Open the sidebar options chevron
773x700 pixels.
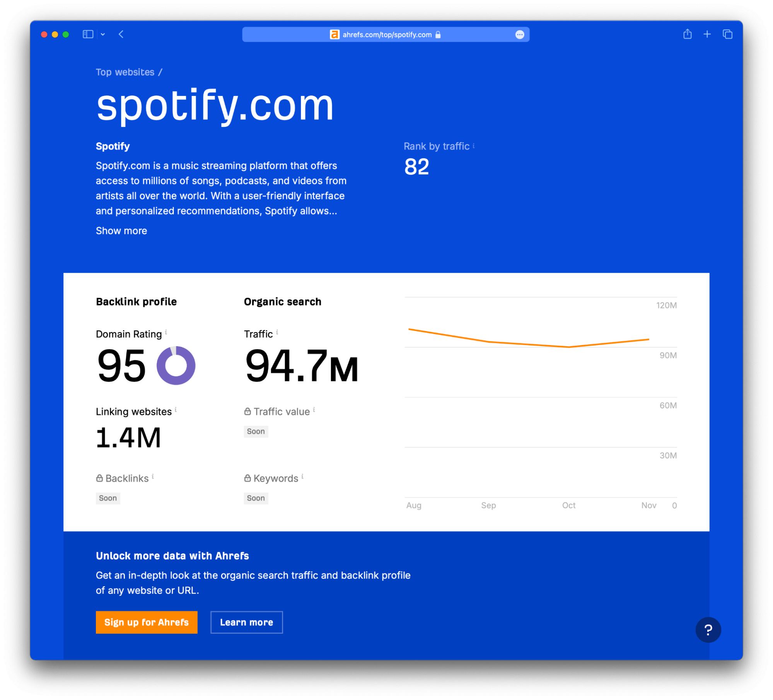click(102, 34)
